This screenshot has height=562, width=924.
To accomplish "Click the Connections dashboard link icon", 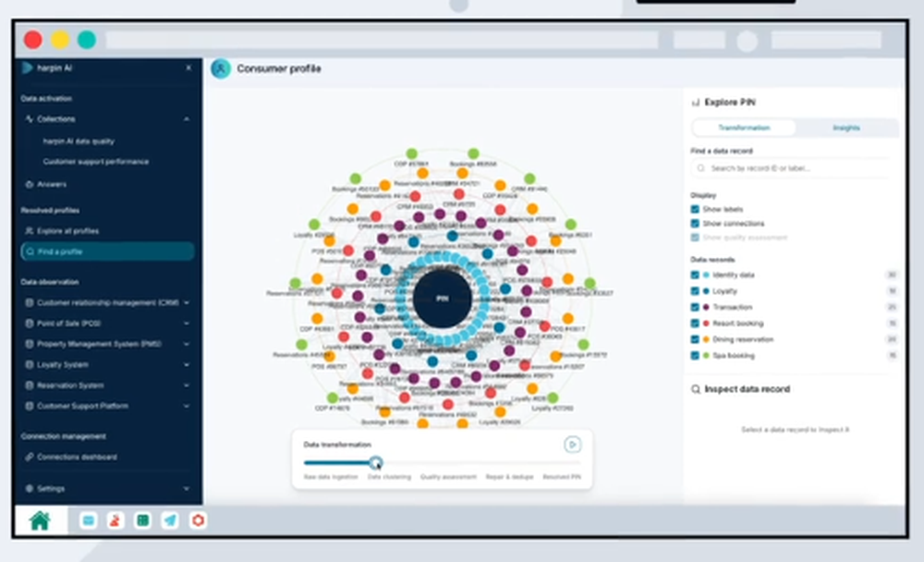I will (x=29, y=457).
